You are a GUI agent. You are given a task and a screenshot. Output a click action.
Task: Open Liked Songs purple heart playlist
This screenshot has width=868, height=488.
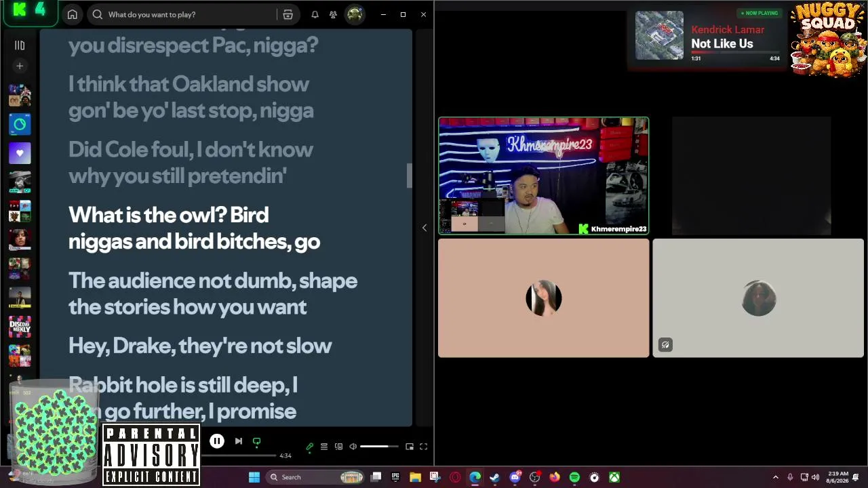click(x=20, y=153)
